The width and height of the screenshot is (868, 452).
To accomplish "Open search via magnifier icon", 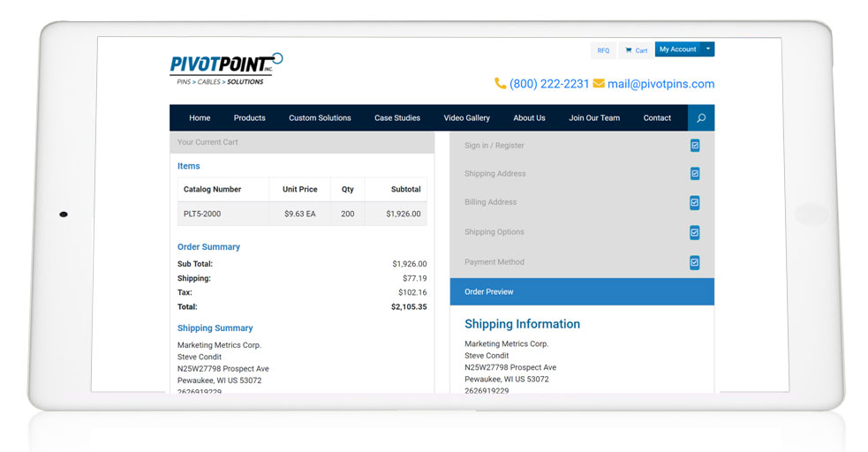I will click(x=701, y=117).
